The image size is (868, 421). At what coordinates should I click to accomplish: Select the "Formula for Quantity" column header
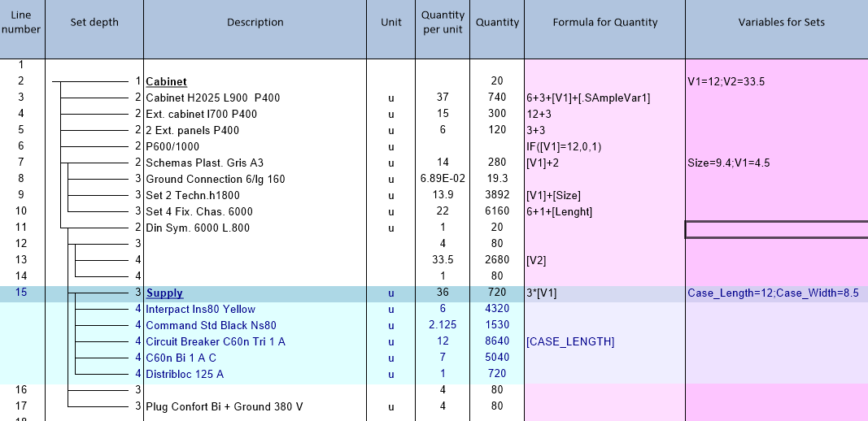(604, 23)
